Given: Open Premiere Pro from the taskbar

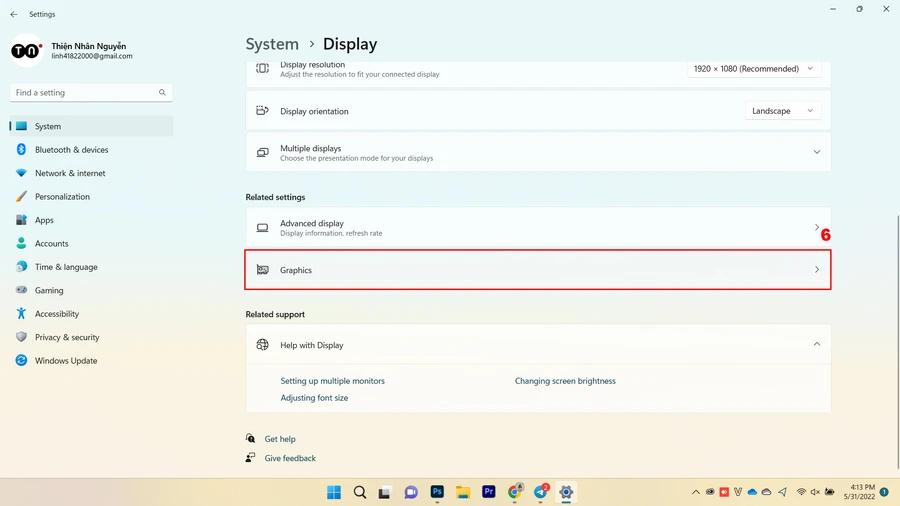Looking at the screenshot, I should (488, 492).
